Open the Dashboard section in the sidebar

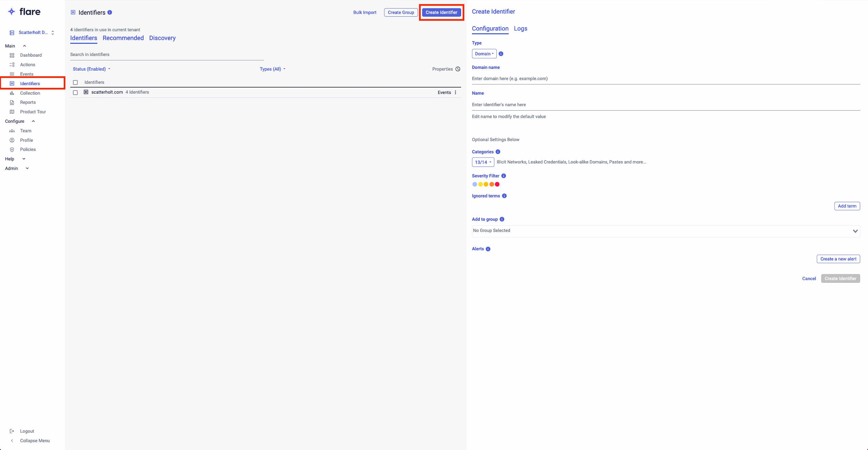pyautogui.click(x=31, y=55)
